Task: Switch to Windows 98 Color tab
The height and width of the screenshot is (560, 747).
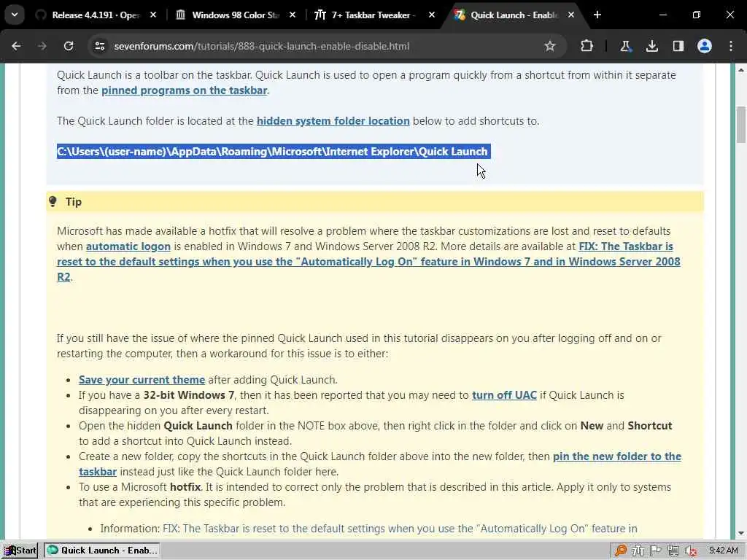Action: pyautogui.click(x=235, y=15)
